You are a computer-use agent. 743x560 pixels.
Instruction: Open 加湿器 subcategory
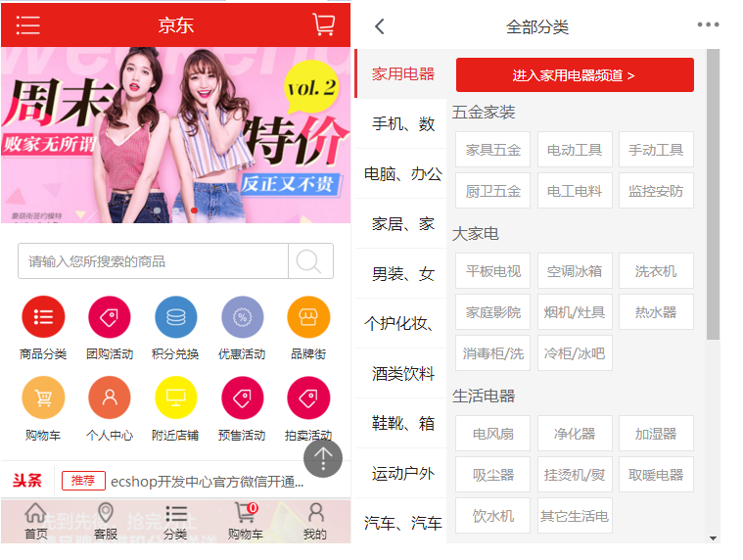coord(656,434)
